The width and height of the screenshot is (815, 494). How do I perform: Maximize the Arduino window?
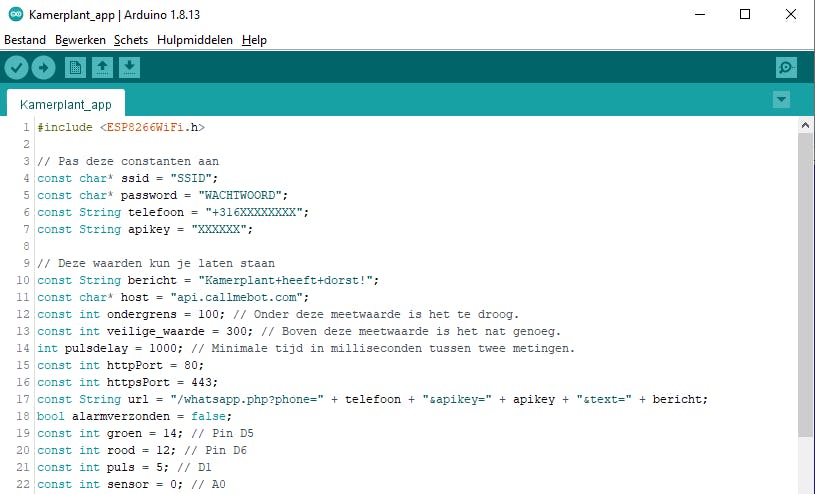click(x=745, y=15)
